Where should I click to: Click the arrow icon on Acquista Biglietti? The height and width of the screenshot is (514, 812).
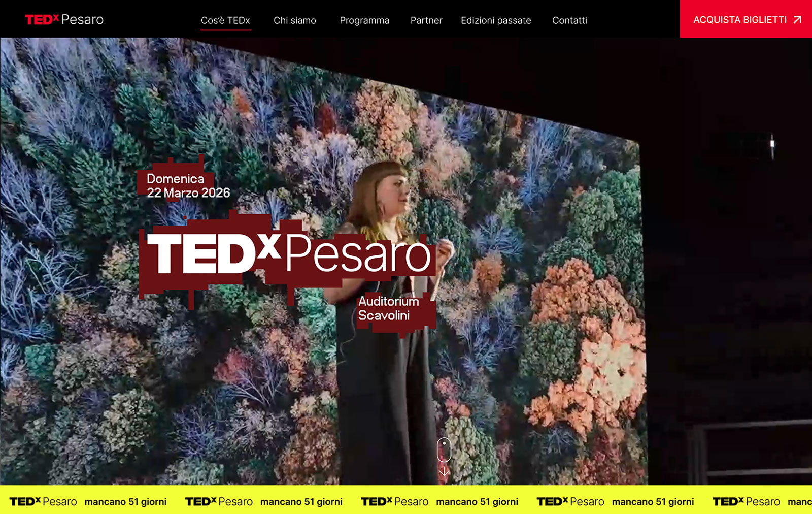coord(797,20)
